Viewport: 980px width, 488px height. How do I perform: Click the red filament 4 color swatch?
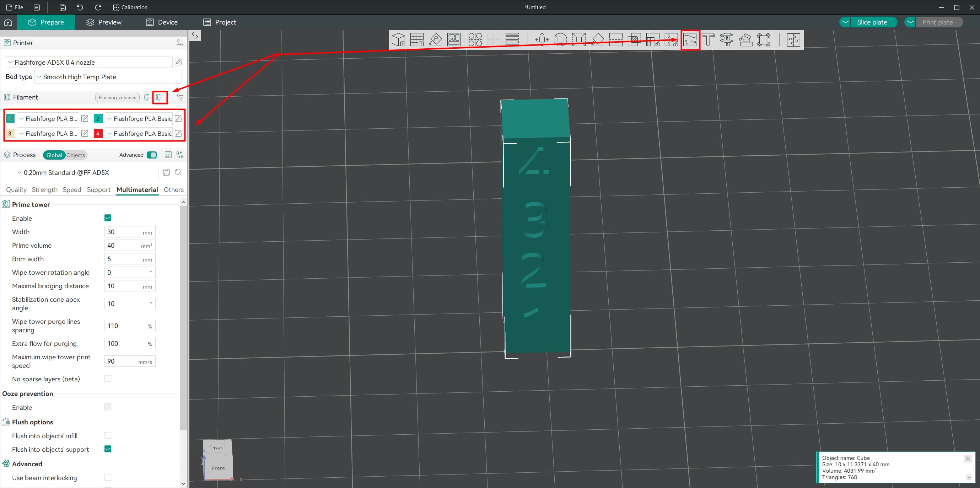[98, 134]
